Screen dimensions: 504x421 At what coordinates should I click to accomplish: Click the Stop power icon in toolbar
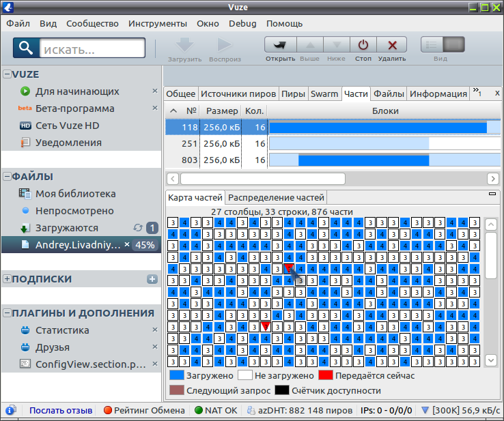point(363,44)
